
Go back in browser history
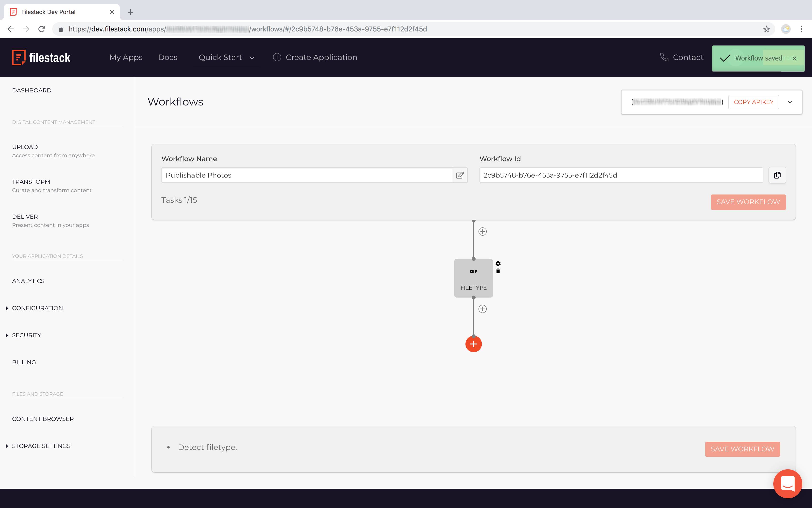[10, 29]
